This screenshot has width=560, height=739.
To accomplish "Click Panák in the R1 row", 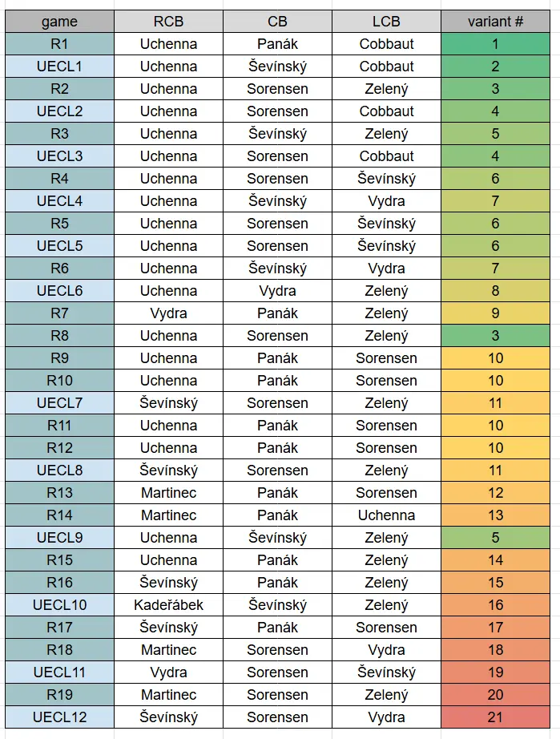I will point(277,44).
